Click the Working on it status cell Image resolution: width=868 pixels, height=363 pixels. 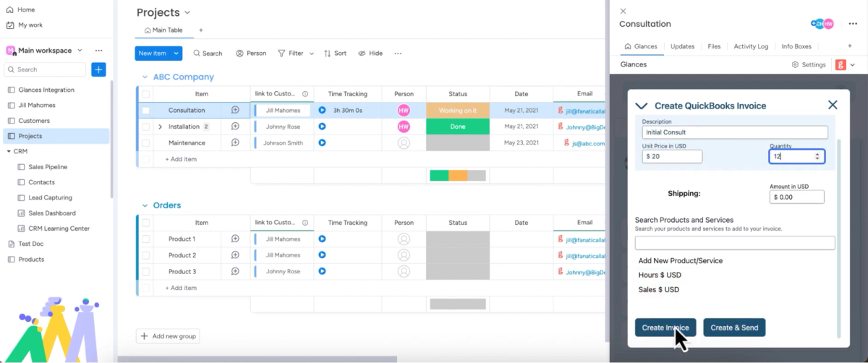[458, 110]
